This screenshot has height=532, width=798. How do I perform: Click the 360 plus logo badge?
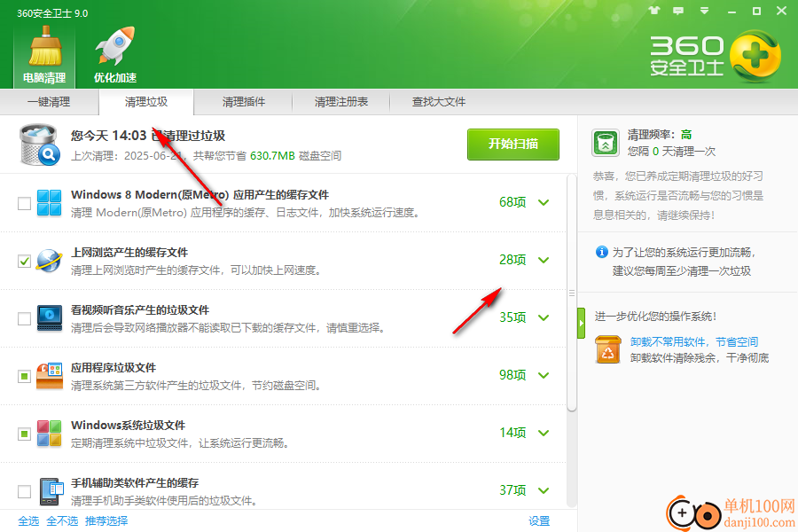pos(755,57)
